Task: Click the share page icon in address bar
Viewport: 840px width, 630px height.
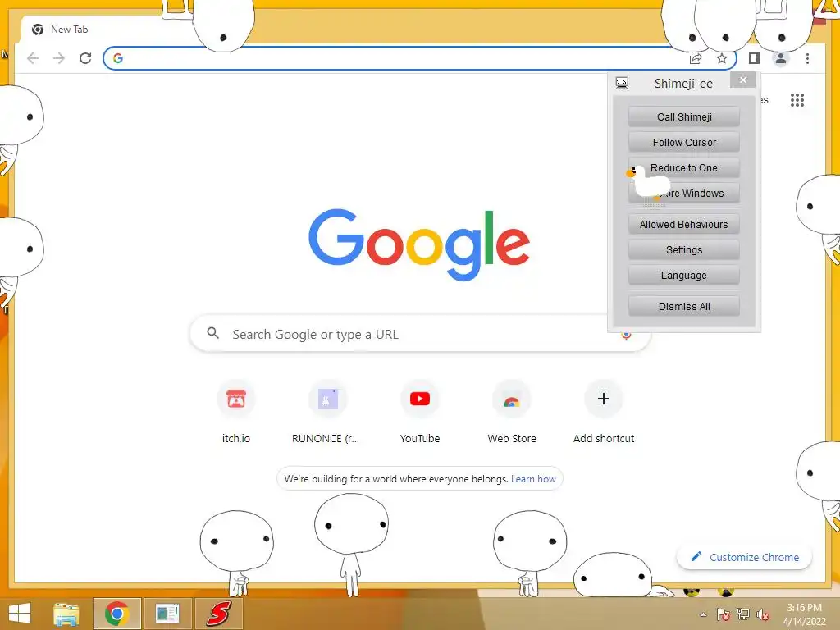Action: [x=696, y=58]
